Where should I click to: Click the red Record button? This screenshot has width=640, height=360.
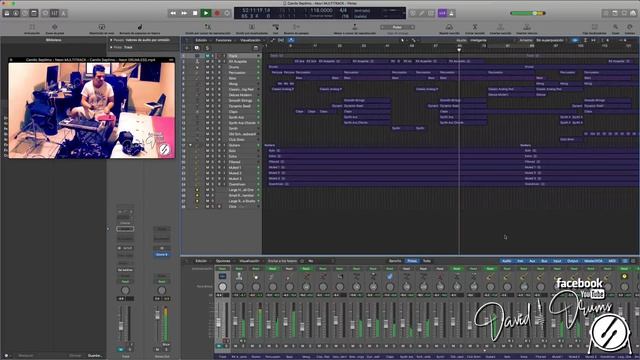(217, 13)
